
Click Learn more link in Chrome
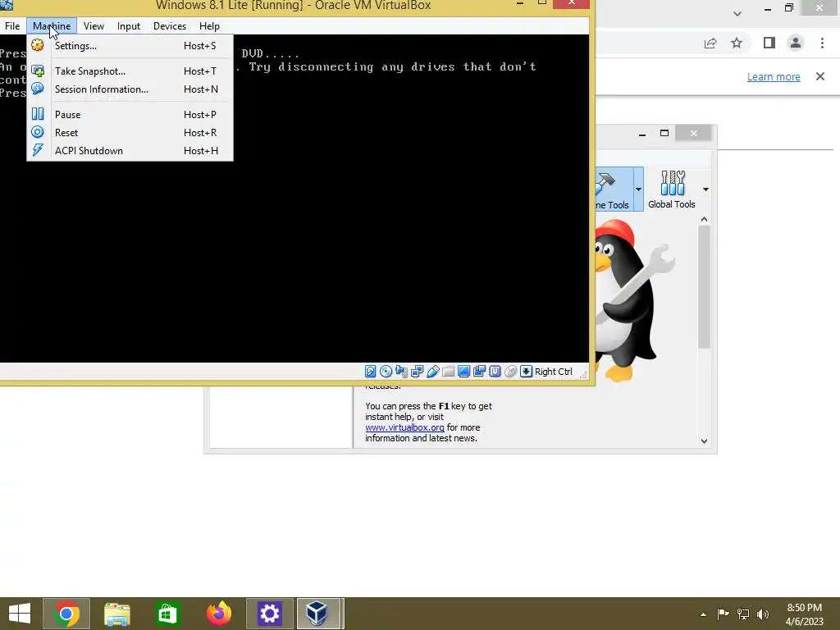(774, 76)
